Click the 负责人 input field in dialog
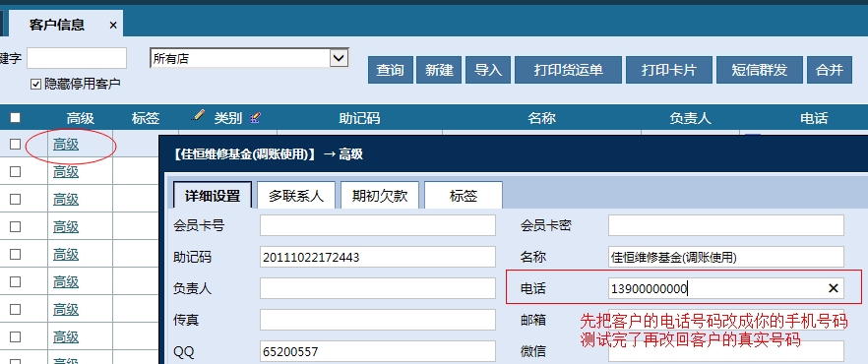Viewport: 868px width, 364px height. coord(378,288)
